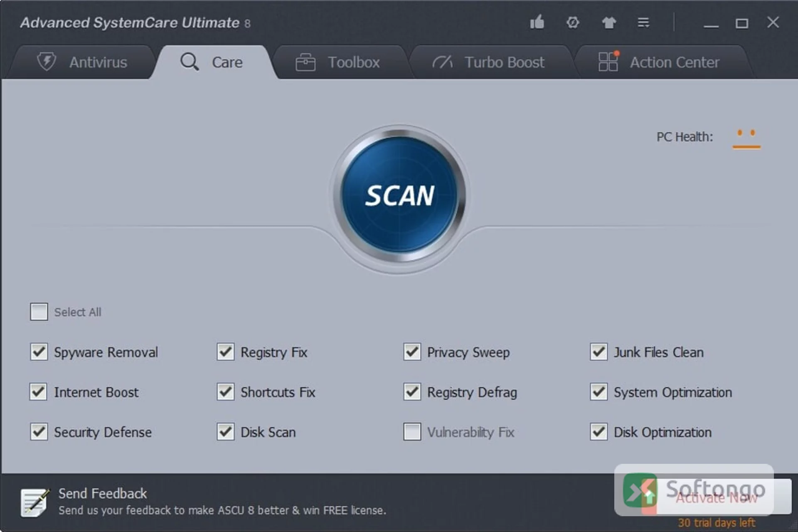The image size is (798, 532).
Task: Toggle Internet Boost checkbox
Action: tap(39, 392)
